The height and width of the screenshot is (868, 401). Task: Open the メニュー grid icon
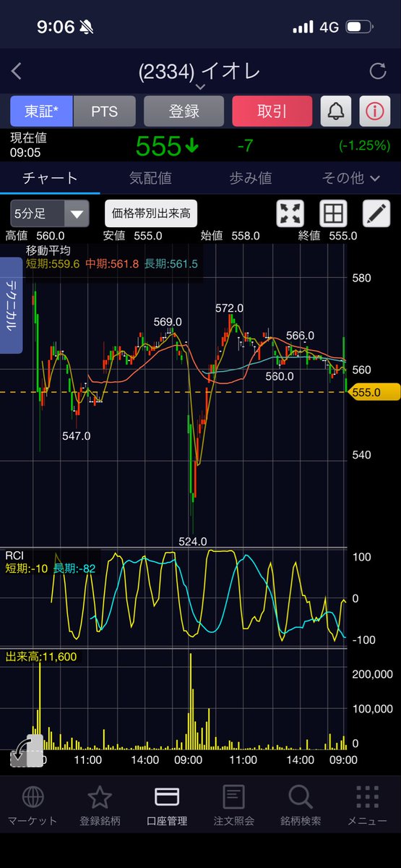point(368,797)
